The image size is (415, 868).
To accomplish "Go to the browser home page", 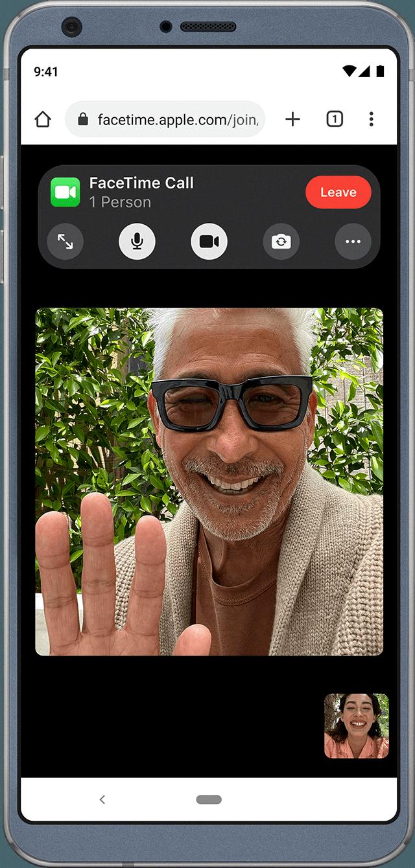I will (x=42, y=119).
